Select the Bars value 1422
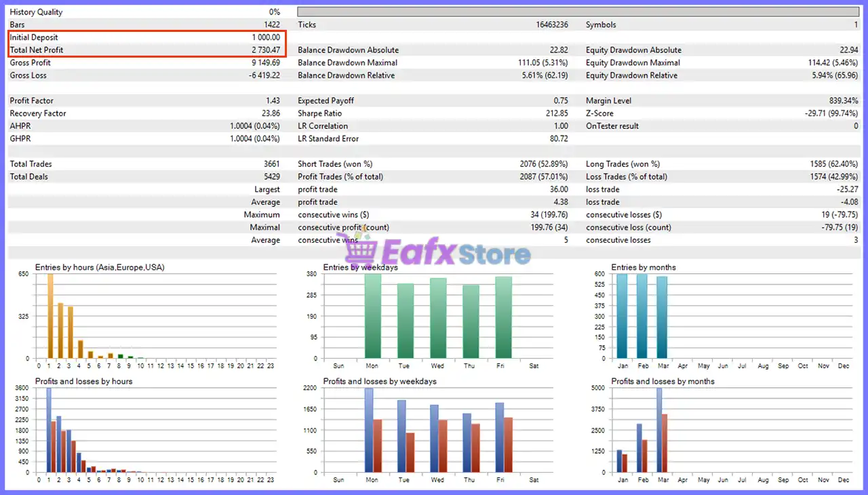Image resolution: width=868 pixels, height=495 pixels. click(x=272, y=24)
